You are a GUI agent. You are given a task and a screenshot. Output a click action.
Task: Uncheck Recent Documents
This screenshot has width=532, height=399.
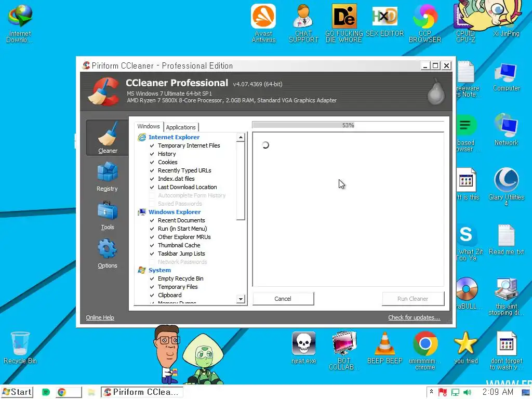152,220
